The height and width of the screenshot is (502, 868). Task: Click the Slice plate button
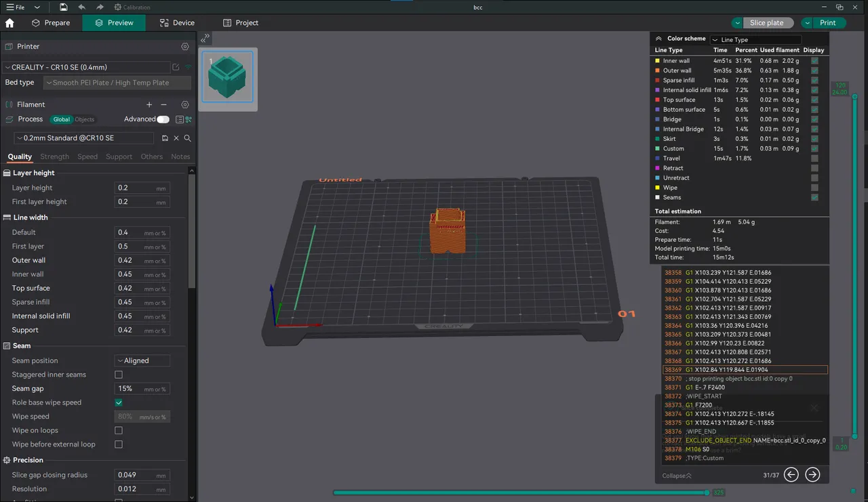point(767,22)
